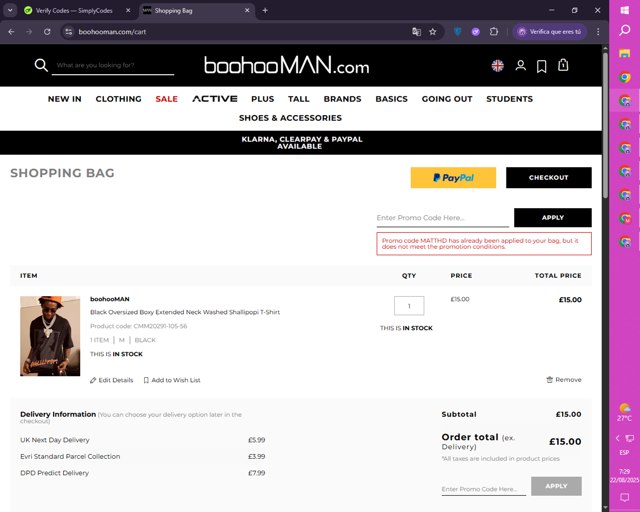Open the shopping bag icon in header
Image resolution: width=640 pixels, height=512 pixels.
(x=563, y=65)
